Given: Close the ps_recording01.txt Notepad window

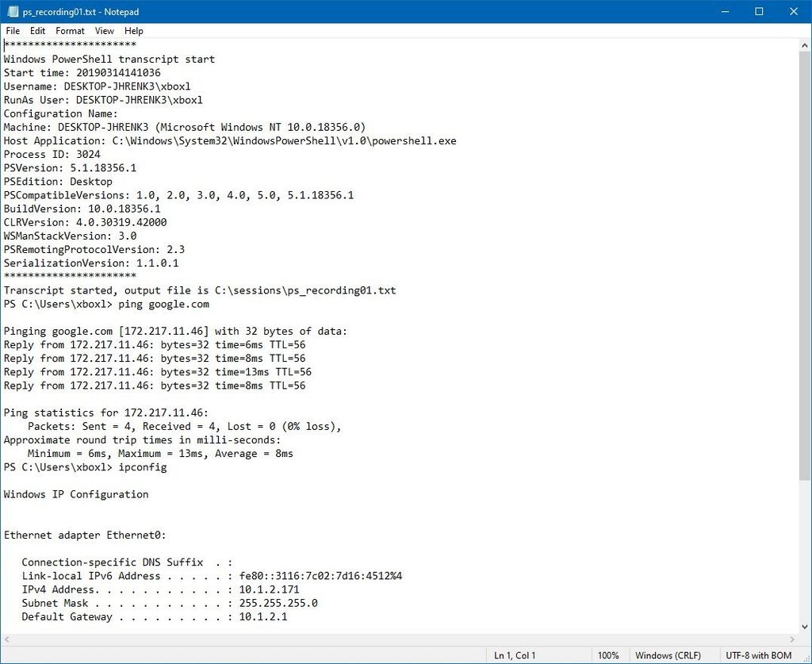Looking at the screenshot, I should tap(794, 11).
